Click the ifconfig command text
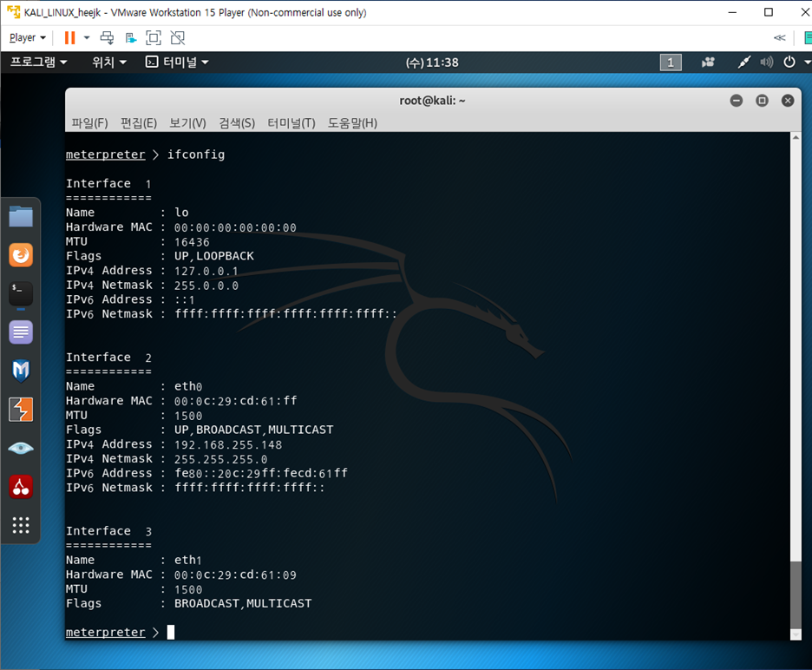This screenshot has height=670, width=812. (196, 154)
